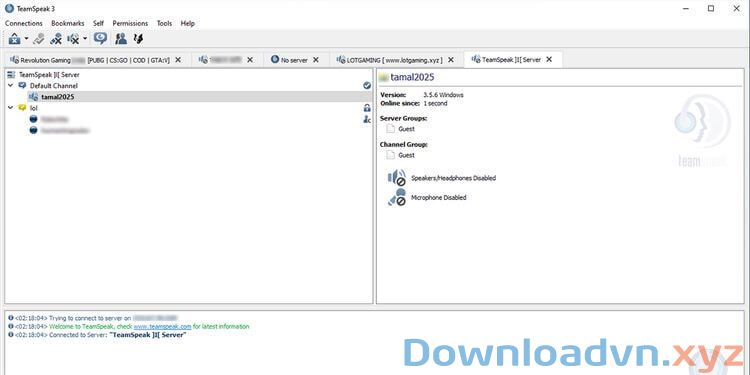Open the Connections menu

click(24, 23)
